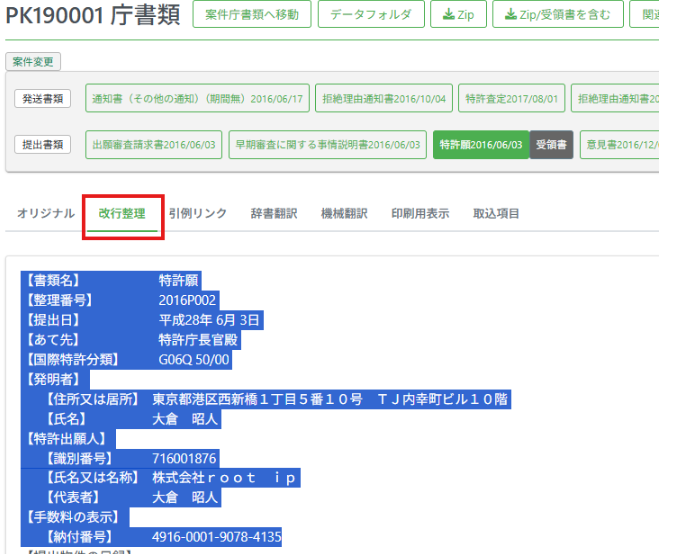Image resolution: width=680 pixels, height=554 pixels.
Task: Open 特許査定 2017/08/01 document
Action: [513, 99]
